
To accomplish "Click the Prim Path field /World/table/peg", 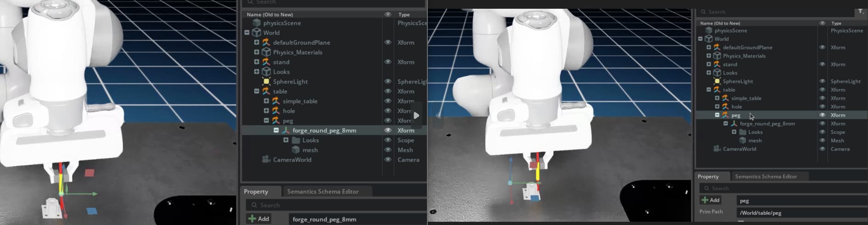I will pyautogui.click(x=801, y=213).
